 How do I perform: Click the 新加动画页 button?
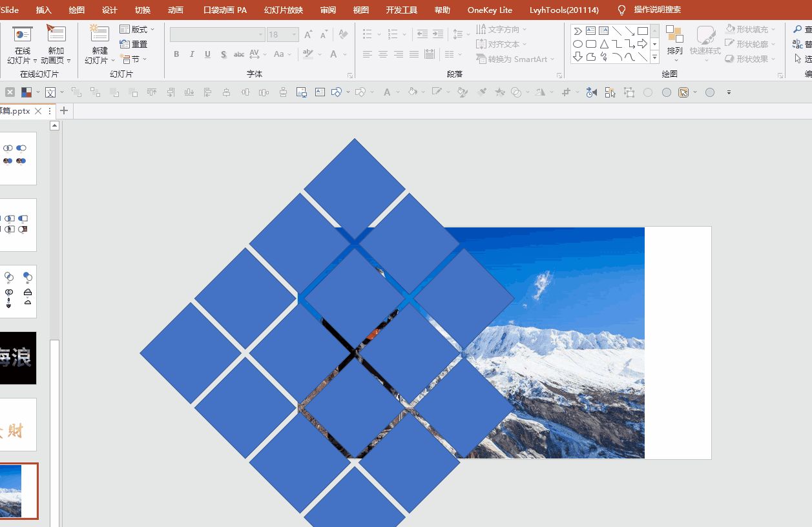pyautogui.click(x=56, y=45)
